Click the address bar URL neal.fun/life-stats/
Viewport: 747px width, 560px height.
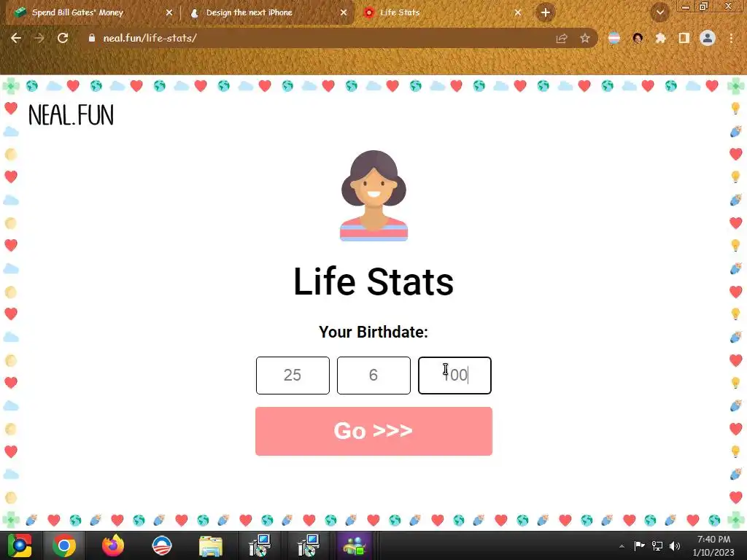(x=150, y=38)
